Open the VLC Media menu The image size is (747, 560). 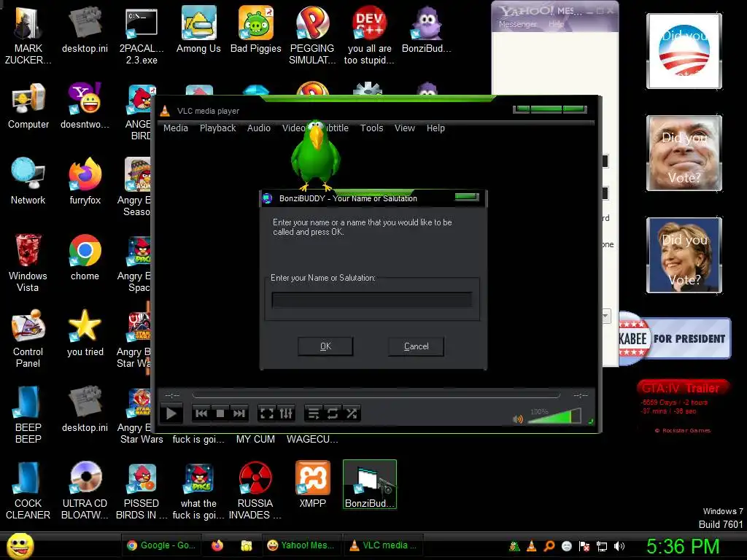[175, 128]
